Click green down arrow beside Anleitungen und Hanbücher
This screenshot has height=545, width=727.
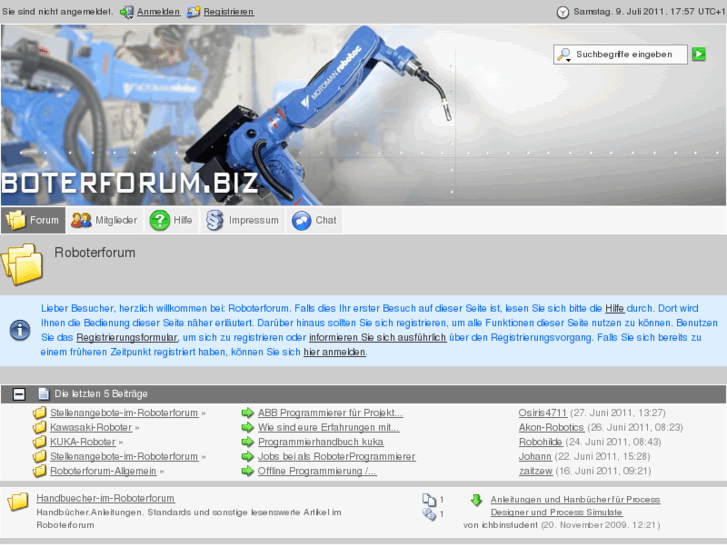click(x=476, y=500)
